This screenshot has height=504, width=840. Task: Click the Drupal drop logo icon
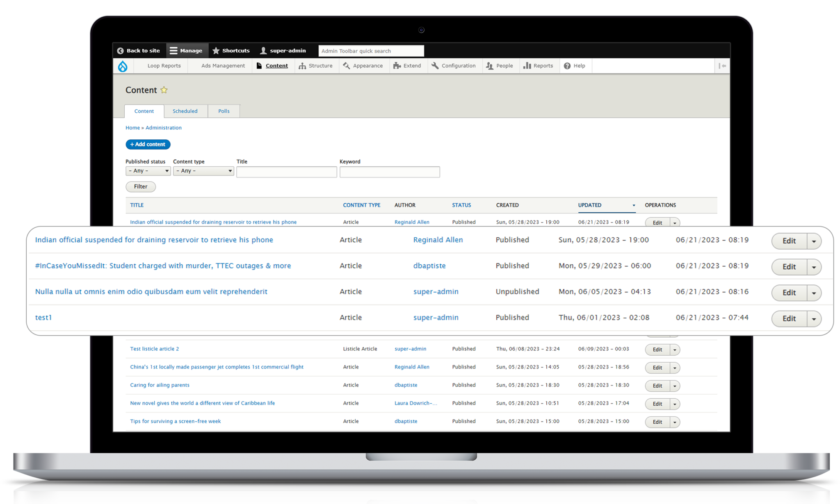coord(123,66)
